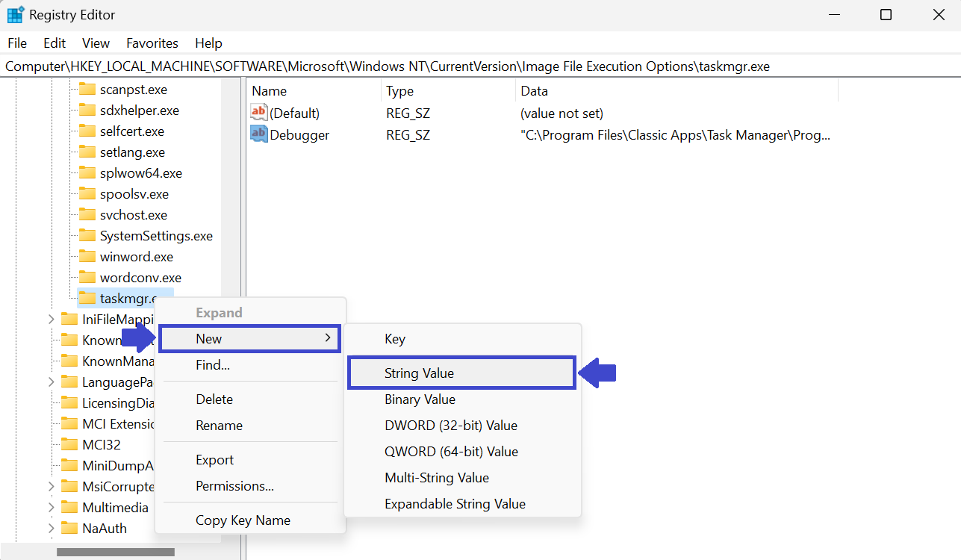Open the Favorites menu
This screenshot has width=961, height=560.
click(152, 43)
